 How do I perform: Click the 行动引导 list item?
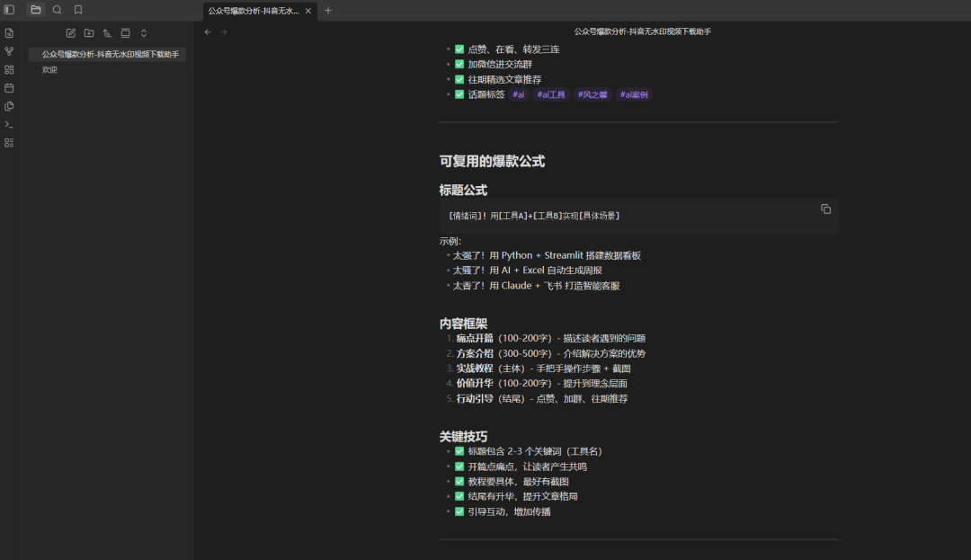click(x=542, y=399)
